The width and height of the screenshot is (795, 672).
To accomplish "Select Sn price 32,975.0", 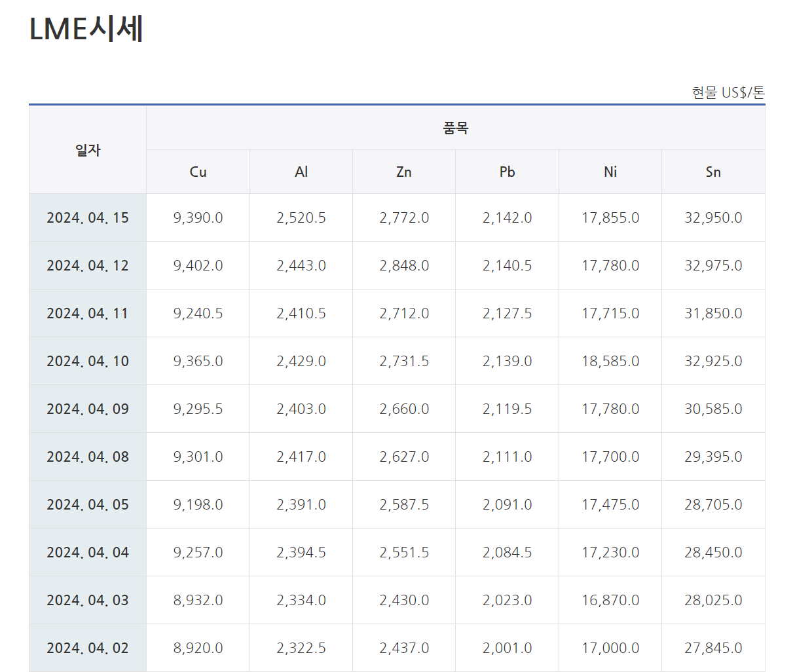I will [x=713, y=266].
